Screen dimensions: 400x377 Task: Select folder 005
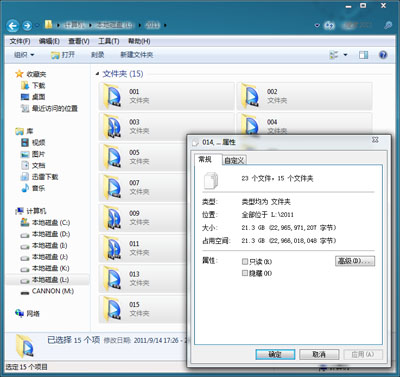point(143,157)
